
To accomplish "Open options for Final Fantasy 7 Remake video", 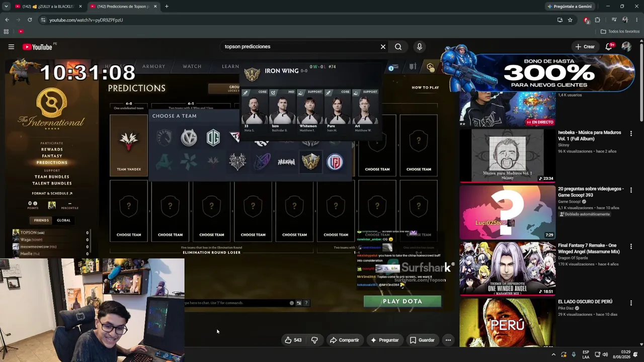I will (631, 246).
